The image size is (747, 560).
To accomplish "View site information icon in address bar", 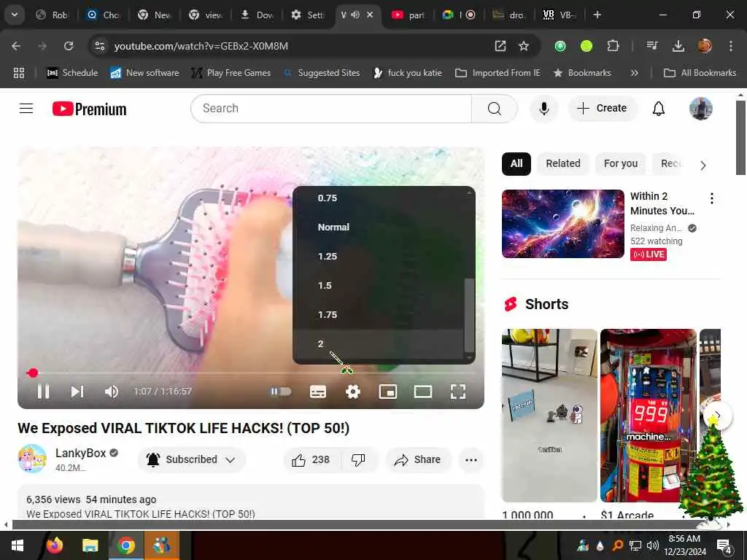I will pos(99,46).
